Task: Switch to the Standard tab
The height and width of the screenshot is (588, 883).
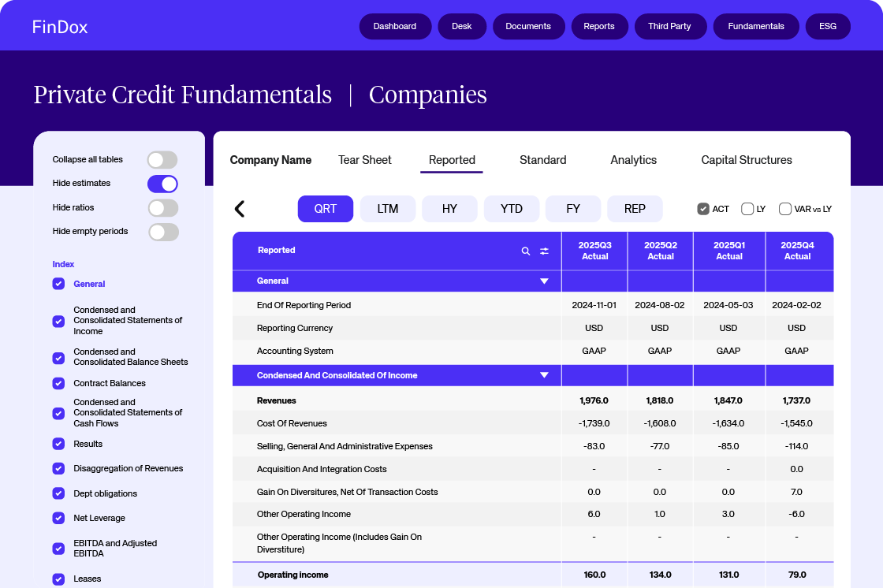Action: (542, 160)
